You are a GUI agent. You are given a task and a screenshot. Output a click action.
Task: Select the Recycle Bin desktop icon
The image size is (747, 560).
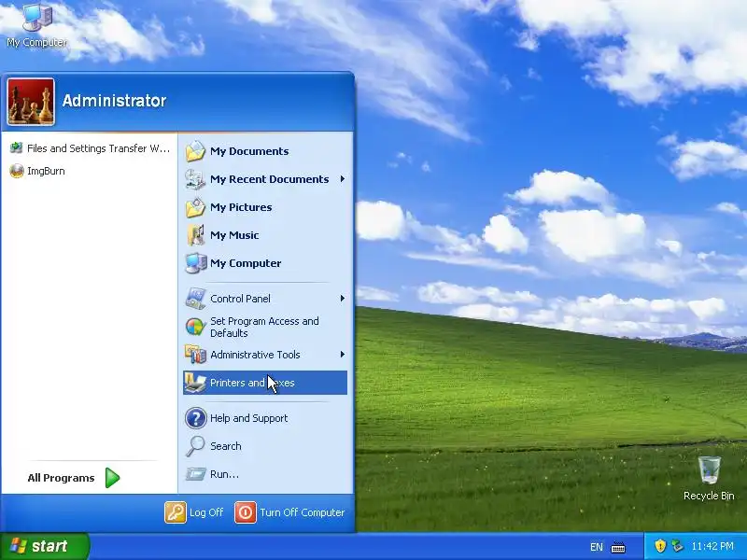click(709, 478)
